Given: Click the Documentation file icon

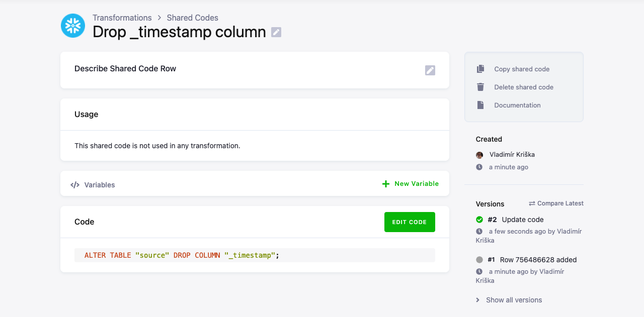Looking at the screenshot, I should pos(480,105).
